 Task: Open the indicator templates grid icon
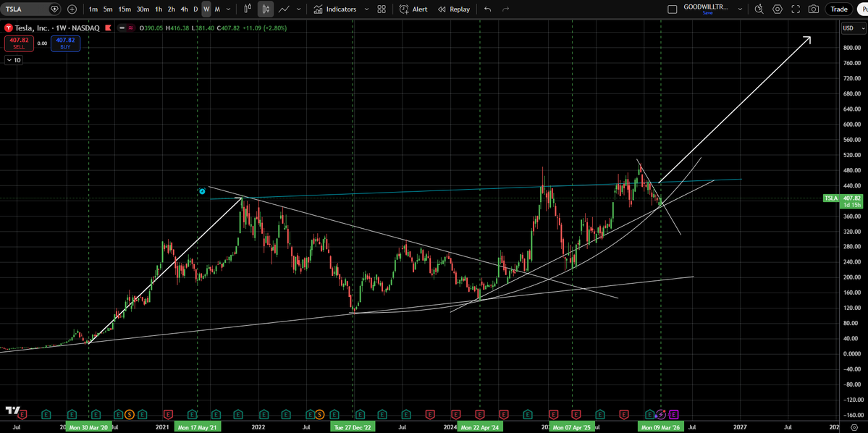[x=382, y=9]
